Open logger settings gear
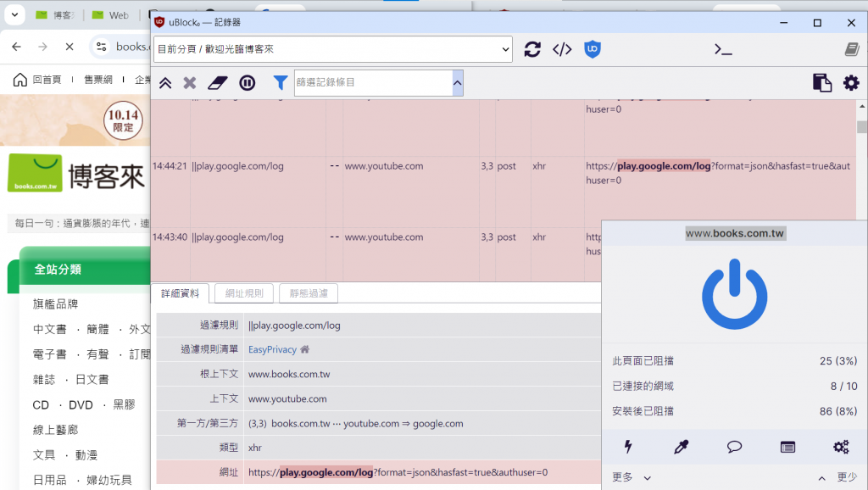The width and height of the screenshot is (868, 490). pos(851,83)
